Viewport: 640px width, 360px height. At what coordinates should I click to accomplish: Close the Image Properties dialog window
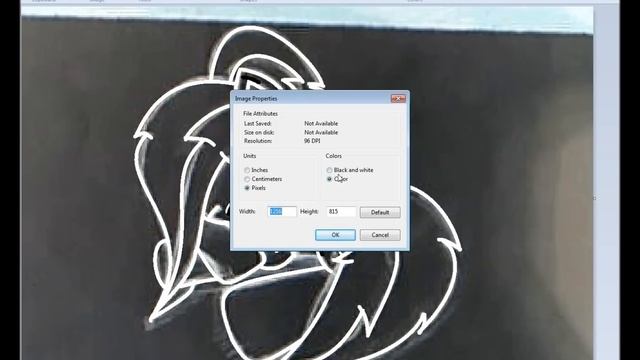click(x=398, y=98)
